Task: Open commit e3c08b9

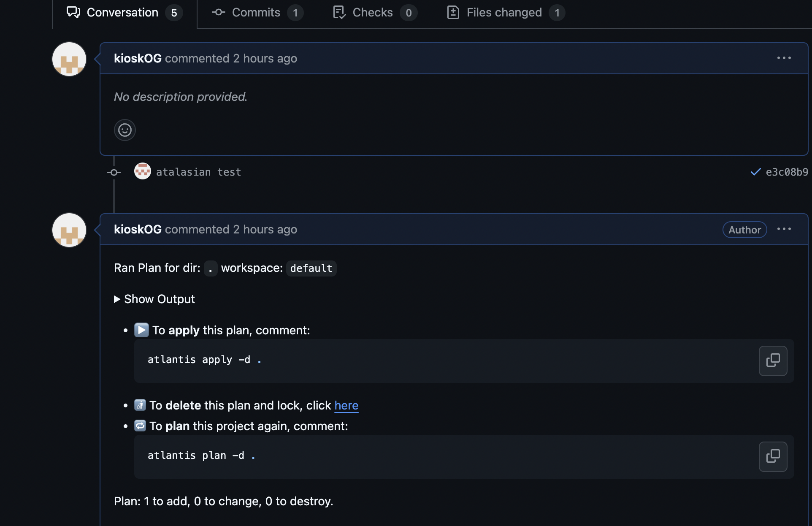Action: point(787,172)
